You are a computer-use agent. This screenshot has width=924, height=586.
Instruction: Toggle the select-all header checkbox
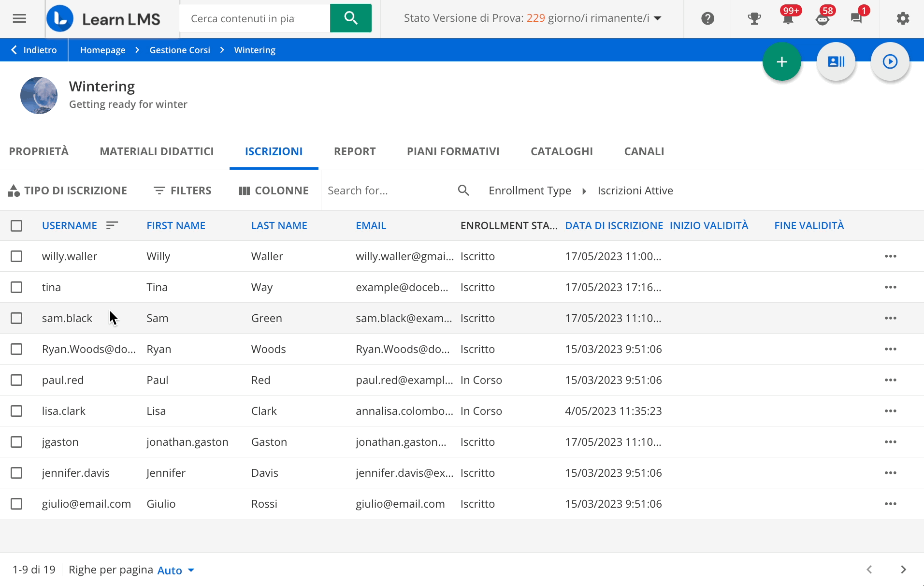16,226
